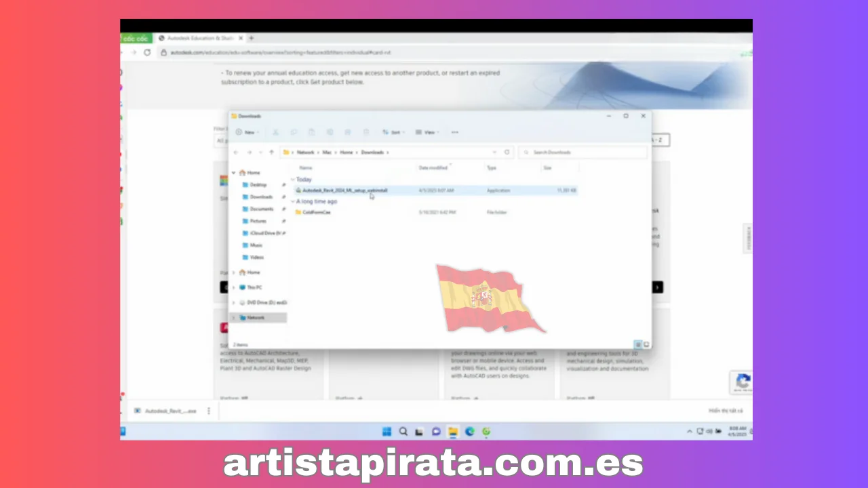Screen dimensions: 868x488
Task: Open Videos in navigation pane
Action: pos(257,258)
